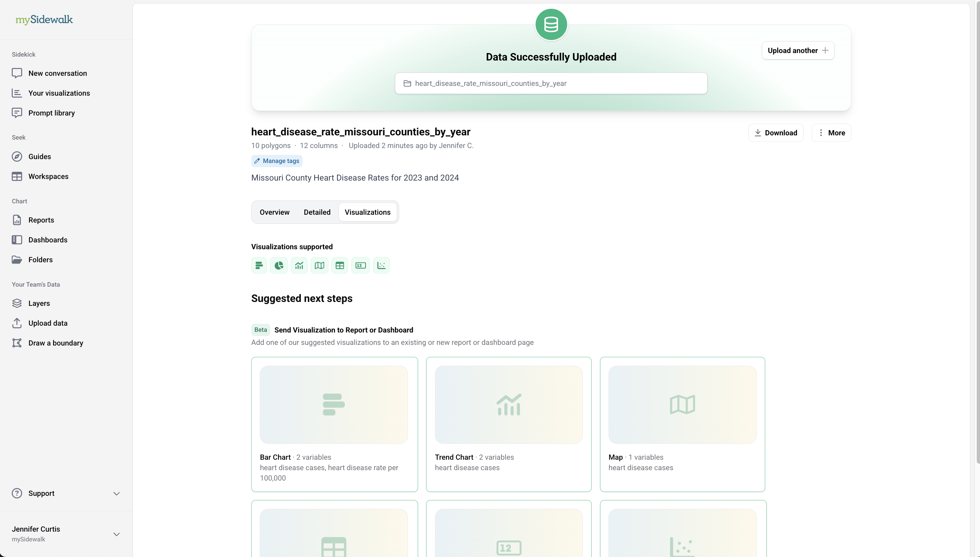Click the trend chart supported visualization icon
980x557 pixels.
299,265
